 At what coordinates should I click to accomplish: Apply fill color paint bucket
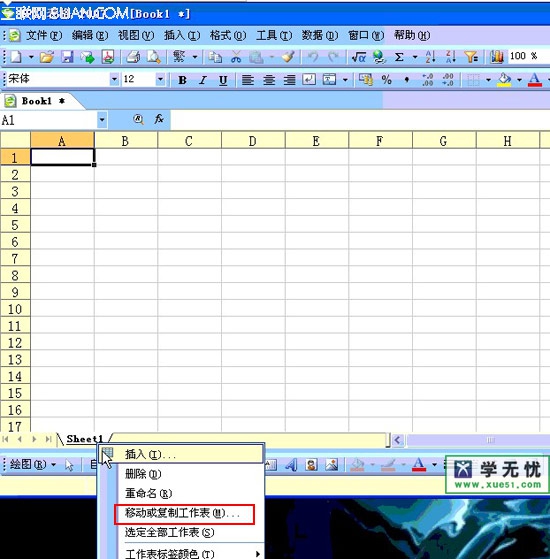(x=504, y=80)
